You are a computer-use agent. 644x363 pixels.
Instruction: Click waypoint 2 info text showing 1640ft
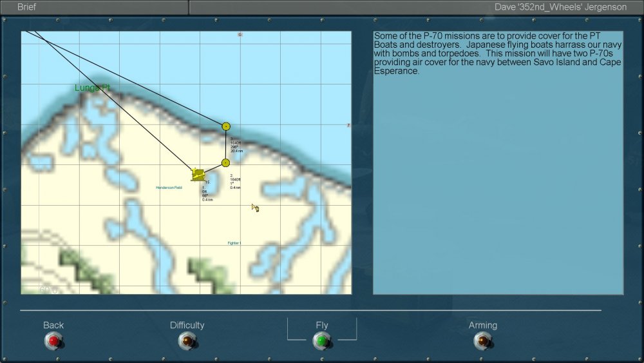point(235,181)
